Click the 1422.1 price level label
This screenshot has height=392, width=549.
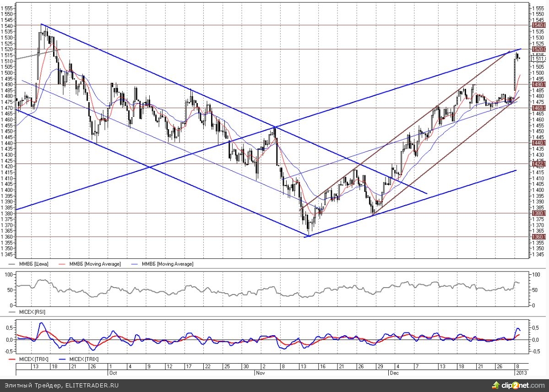coord(538,164)
